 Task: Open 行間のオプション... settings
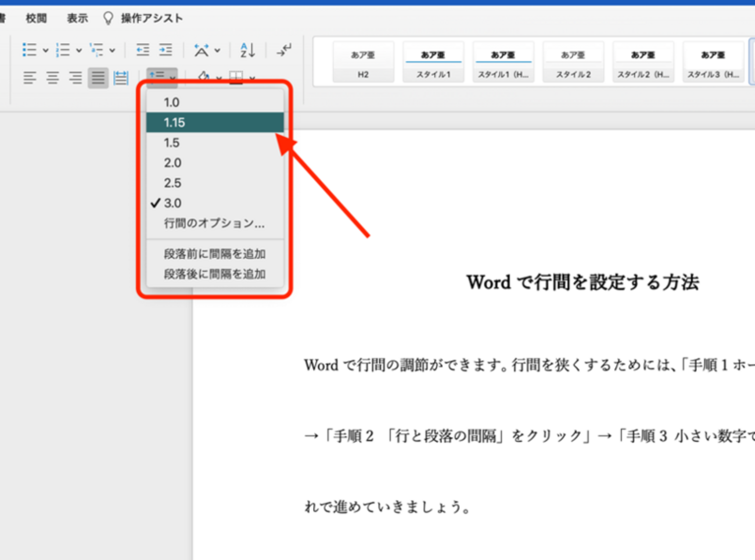[x=215, y=224]
